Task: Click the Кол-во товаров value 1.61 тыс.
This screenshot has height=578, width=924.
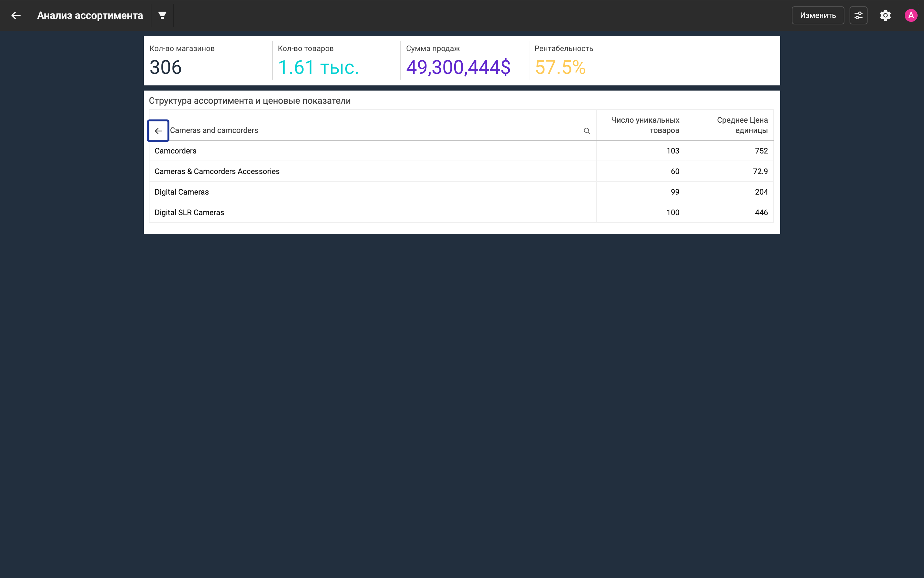Action: point(319,67)
